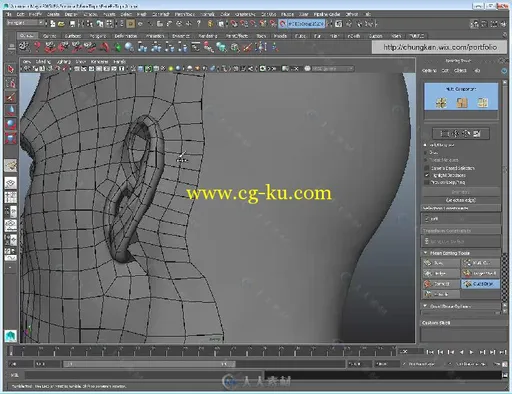The width and height of the screenshot is (512, 394).
Task: Activate the Target Weld tool
Action: coord(480,273)
